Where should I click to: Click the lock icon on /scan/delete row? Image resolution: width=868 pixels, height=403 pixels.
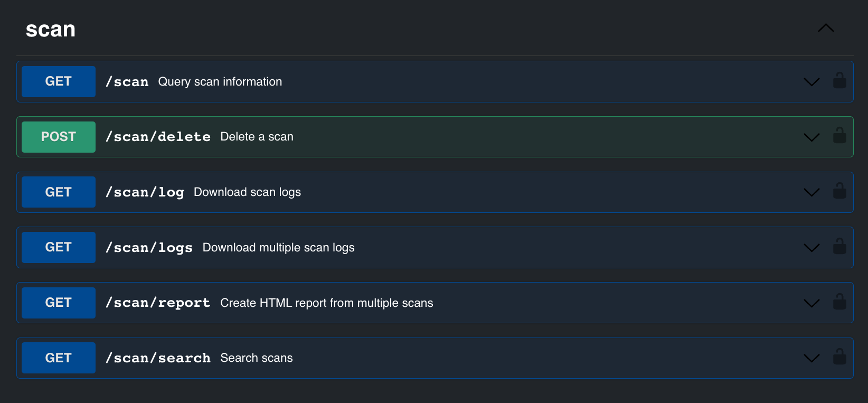pyautogui.click(x=839, y=136)
